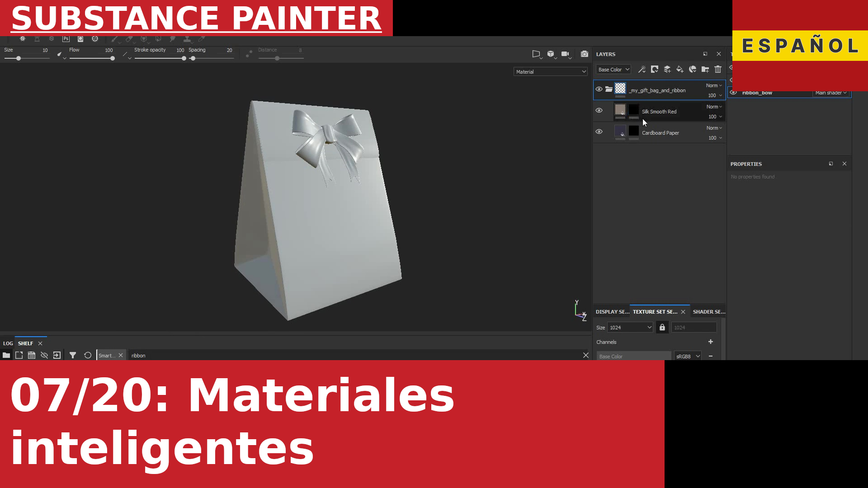This screenshot has width=868, height=488.
Task: Click the hourglass icon in top toolbar
Action: [x=37, y=39]
